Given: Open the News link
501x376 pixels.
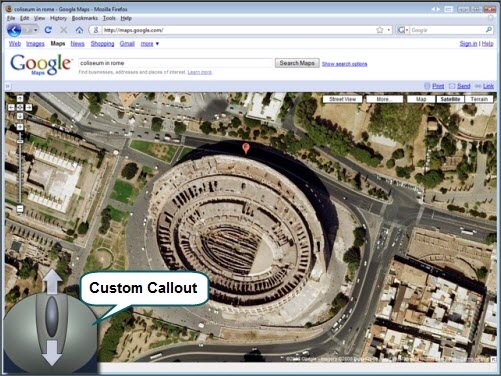Looking at the screenshot, I should [x=77, y=44].
